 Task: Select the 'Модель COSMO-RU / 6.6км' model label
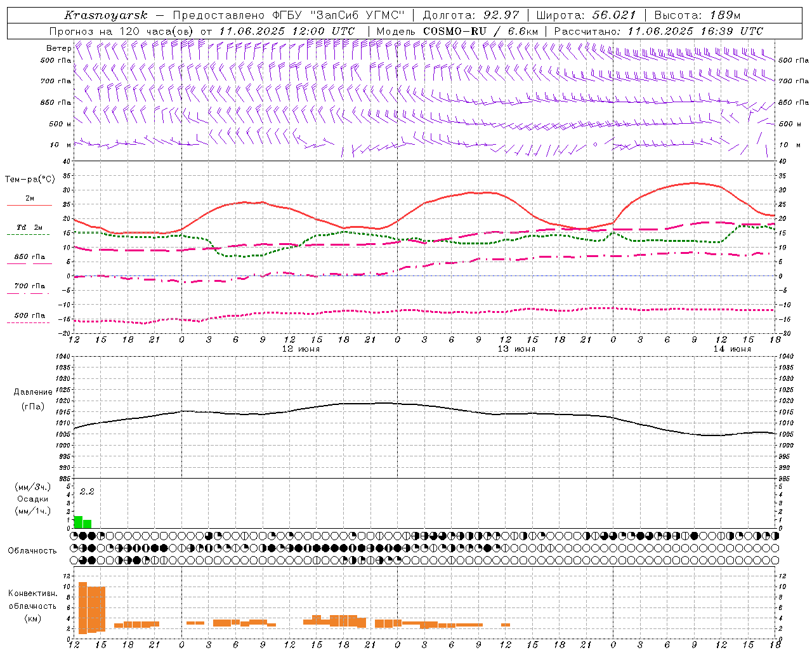coord(457,31)
